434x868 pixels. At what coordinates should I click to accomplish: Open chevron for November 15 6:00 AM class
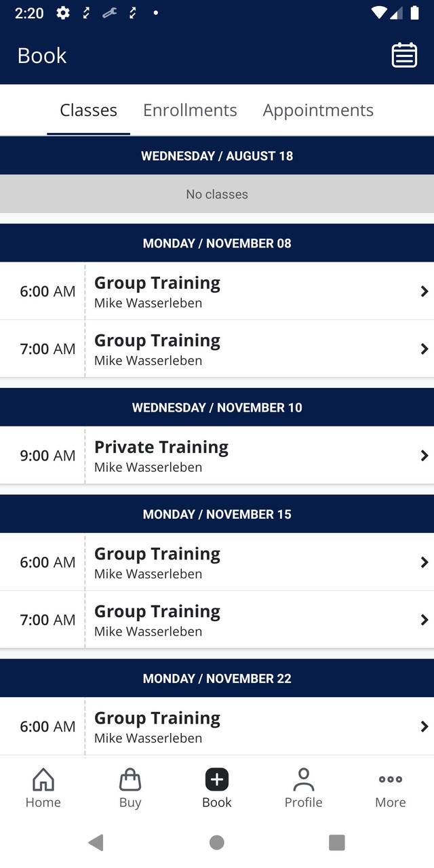(425, 562)
